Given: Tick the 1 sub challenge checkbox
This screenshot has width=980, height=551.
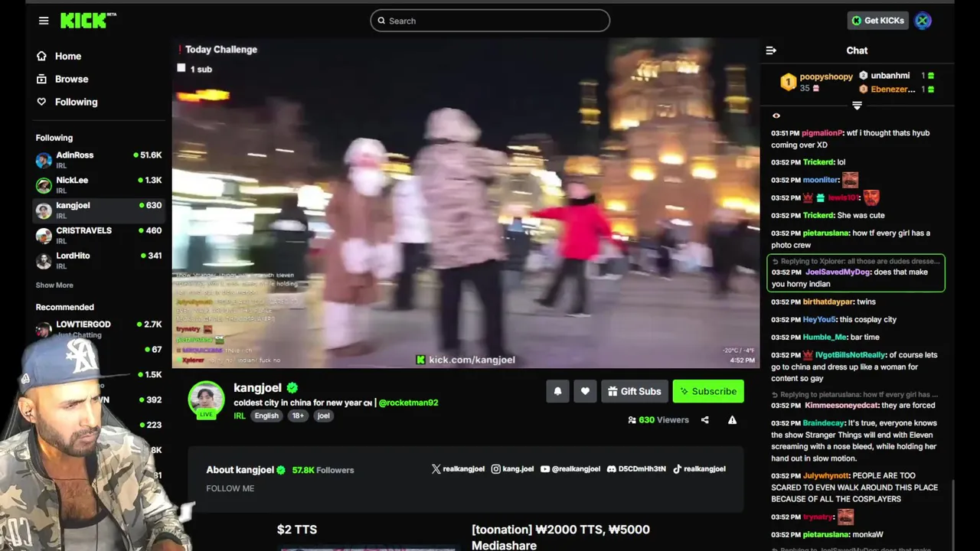Looking at the screenshot, I should (181, 68).
